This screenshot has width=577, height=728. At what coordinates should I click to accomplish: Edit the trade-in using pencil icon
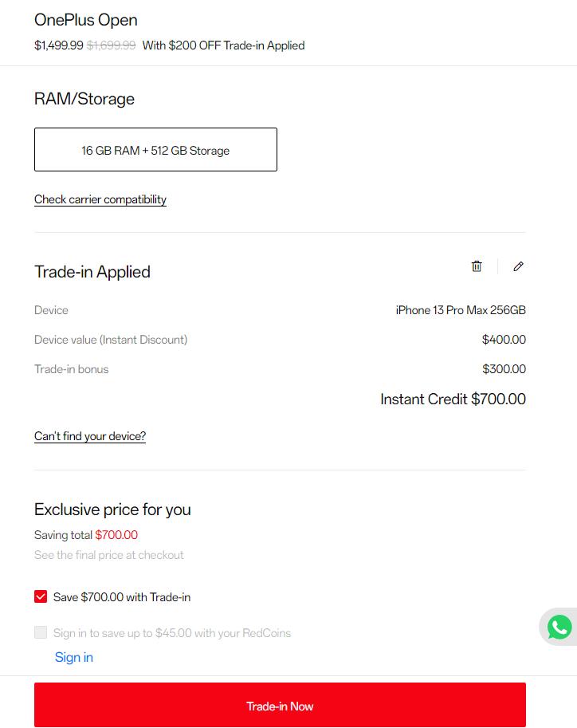tap(518, 266)
